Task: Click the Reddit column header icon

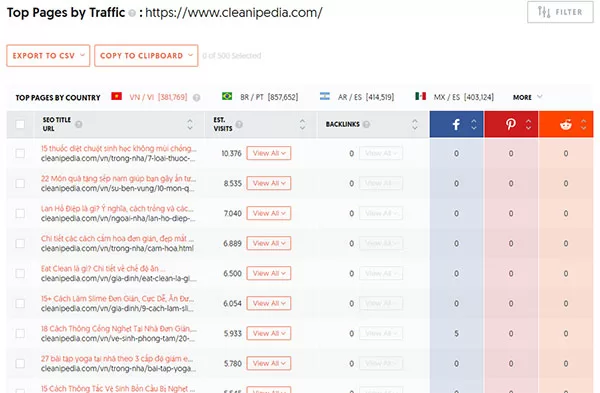Action: pyautogui.click(x=566, y=124)
